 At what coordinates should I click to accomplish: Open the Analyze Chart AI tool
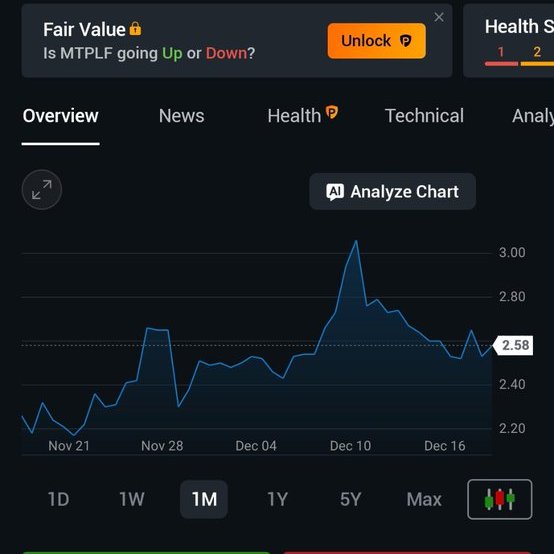pyautogui.click(x=393, y=192)
